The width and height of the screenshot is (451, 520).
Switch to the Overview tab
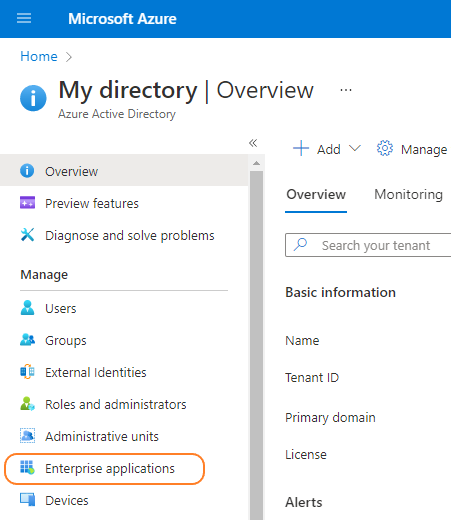(316, 194)
